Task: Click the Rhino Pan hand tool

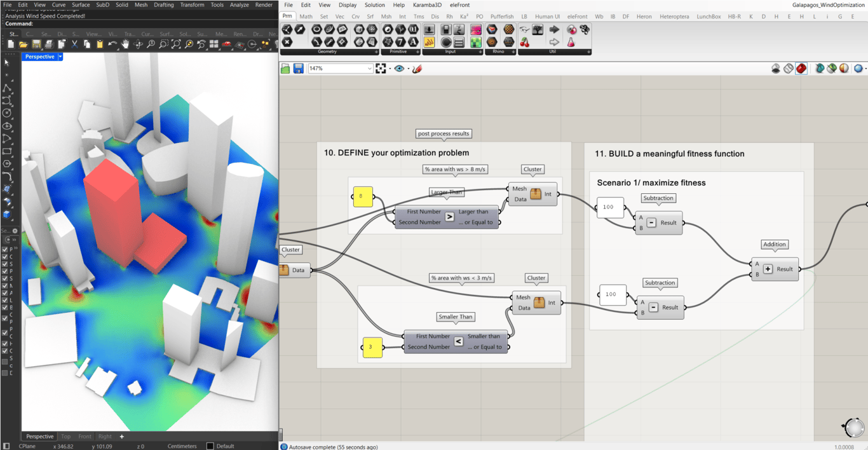Action: coord(125,44)
